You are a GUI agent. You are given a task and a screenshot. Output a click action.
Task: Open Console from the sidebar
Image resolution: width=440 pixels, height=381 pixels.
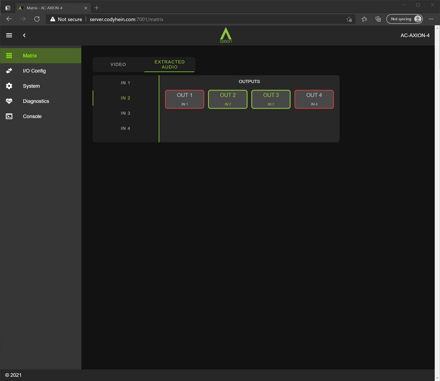[x=41, y=116]
